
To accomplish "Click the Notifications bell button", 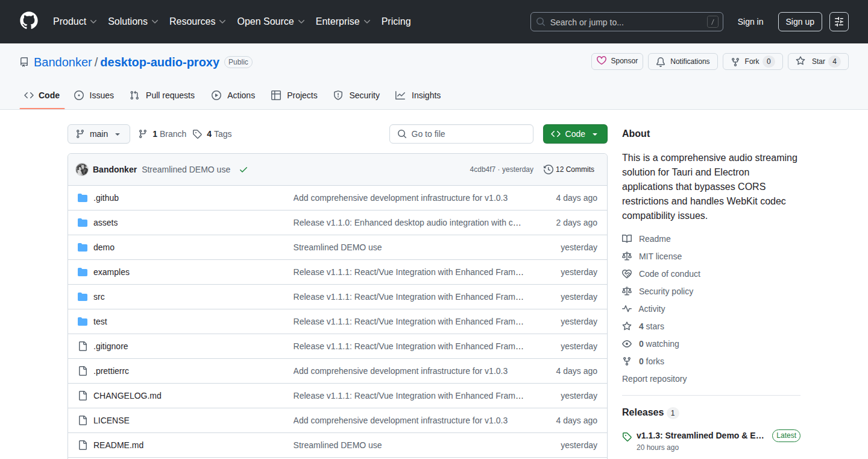I will 683,62.
